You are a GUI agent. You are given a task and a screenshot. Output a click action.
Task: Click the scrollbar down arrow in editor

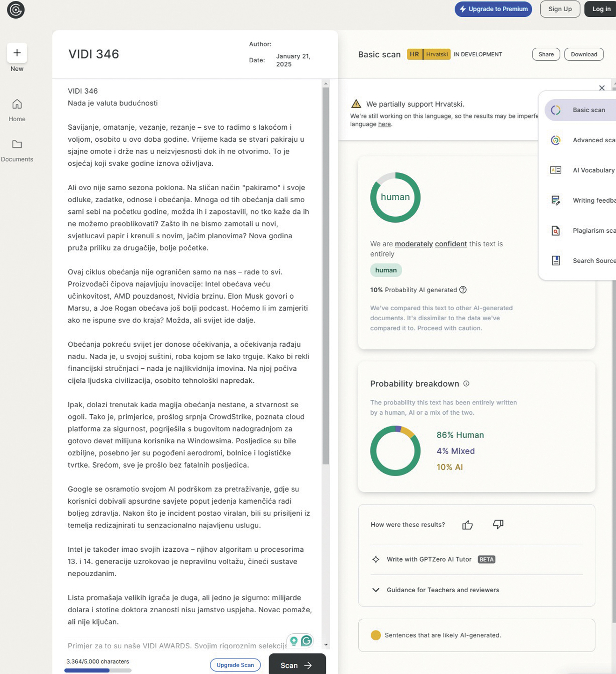pos(326,645)
